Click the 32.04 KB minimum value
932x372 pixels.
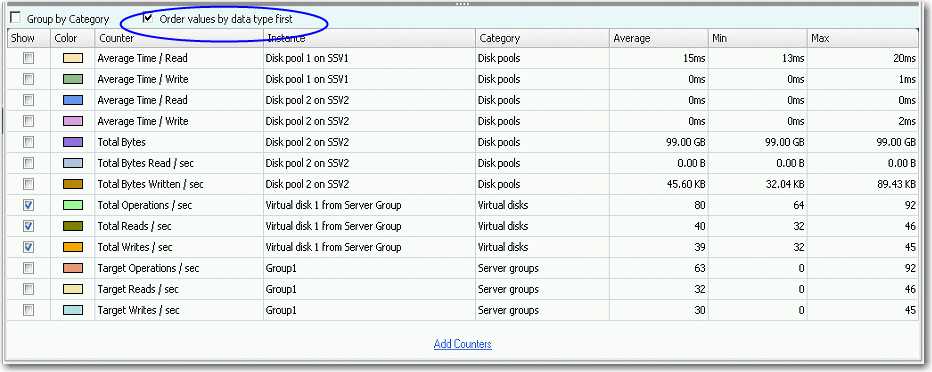[x=785, y=184]
